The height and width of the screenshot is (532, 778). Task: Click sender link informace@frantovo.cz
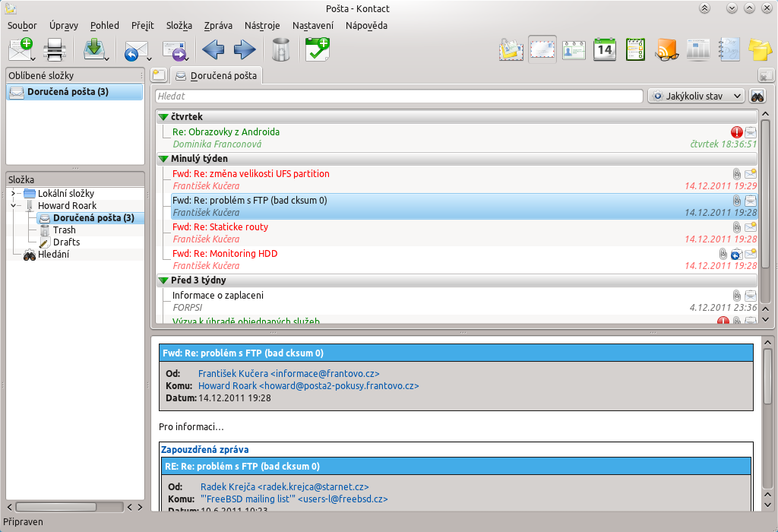[288, 374]
